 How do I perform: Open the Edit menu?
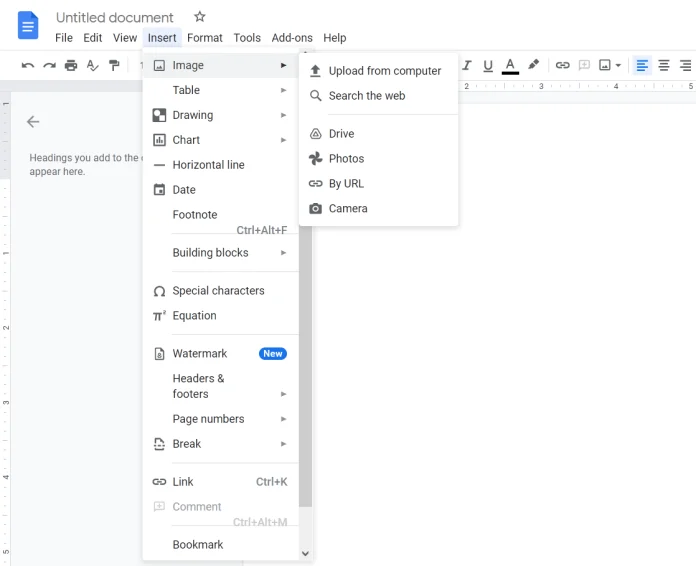click(x=92, y=38)
